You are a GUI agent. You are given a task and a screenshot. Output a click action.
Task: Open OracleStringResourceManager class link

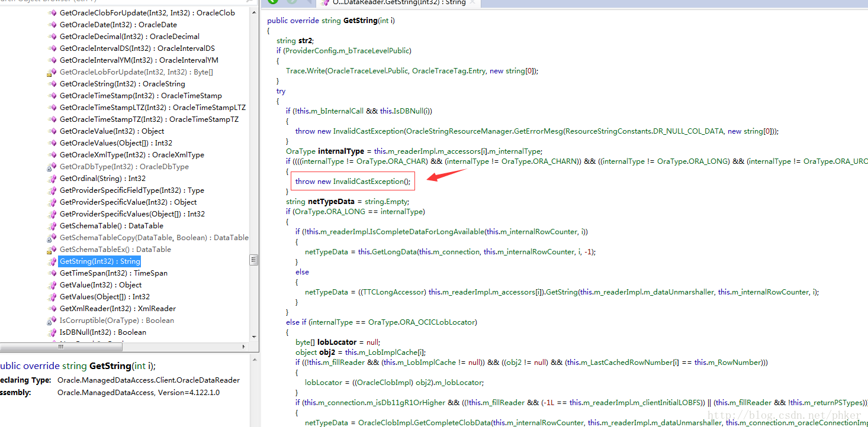(459, 131)
